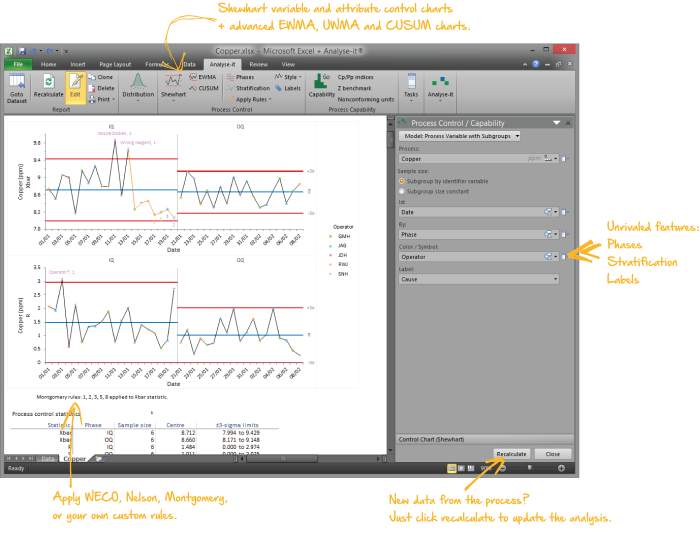Switch to the Insert ribbon tab

(78, 64)
